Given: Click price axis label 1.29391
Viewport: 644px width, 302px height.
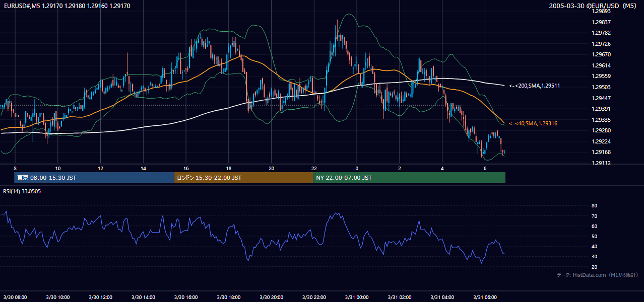Looking at the screenshot, I should click(602, 109).
